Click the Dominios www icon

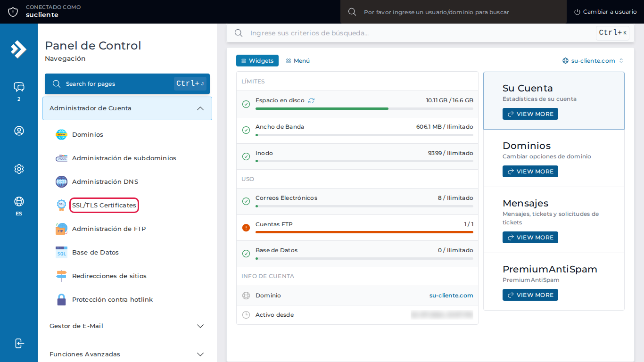coord(61,135)
